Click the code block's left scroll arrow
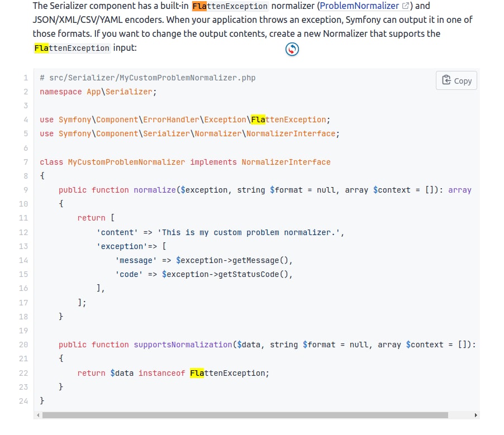This screenshot has height=435, width=504. point(38,415)
